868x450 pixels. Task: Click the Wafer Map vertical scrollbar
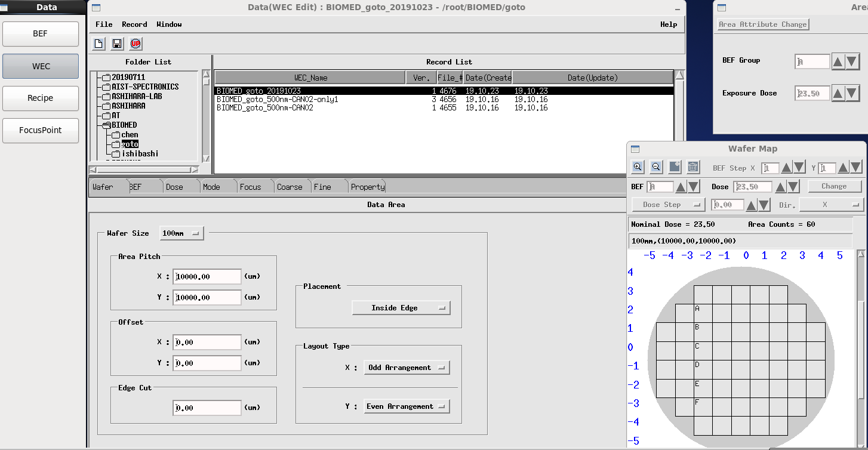pos(861,349)
